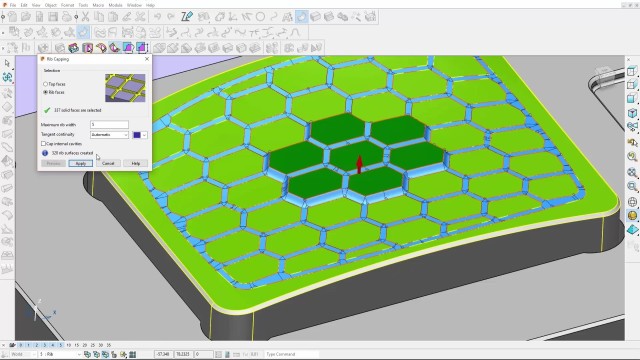This screenshot has height=360, width=640.
Task: Click the Redo arrow icon
Action: 171,17
